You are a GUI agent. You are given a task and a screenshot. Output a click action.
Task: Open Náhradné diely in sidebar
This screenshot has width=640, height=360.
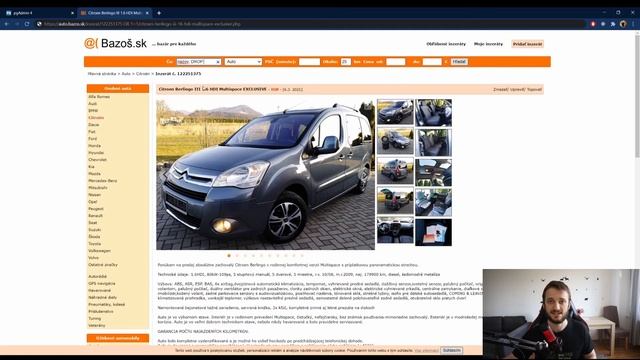pyautogui.click(x=102, y=298)
